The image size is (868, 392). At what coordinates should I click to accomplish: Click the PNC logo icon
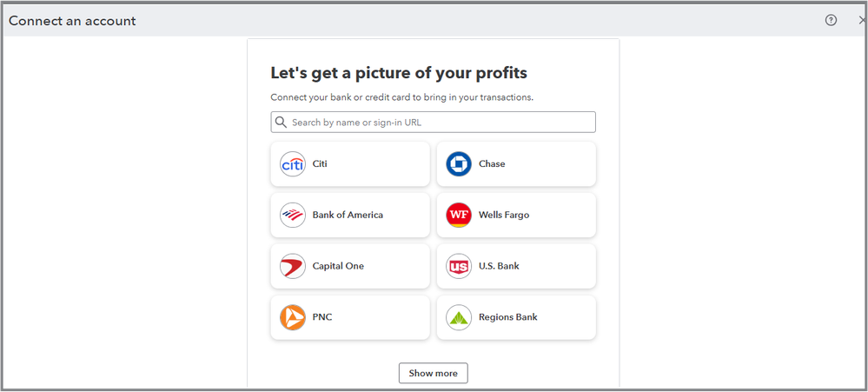coord(293,317)
